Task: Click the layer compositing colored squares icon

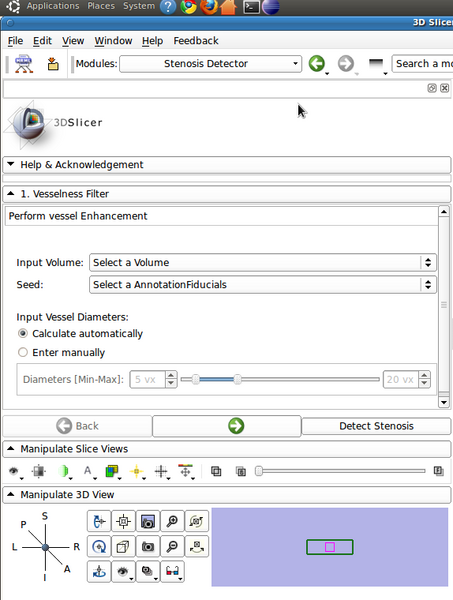Action: [112, 471]
